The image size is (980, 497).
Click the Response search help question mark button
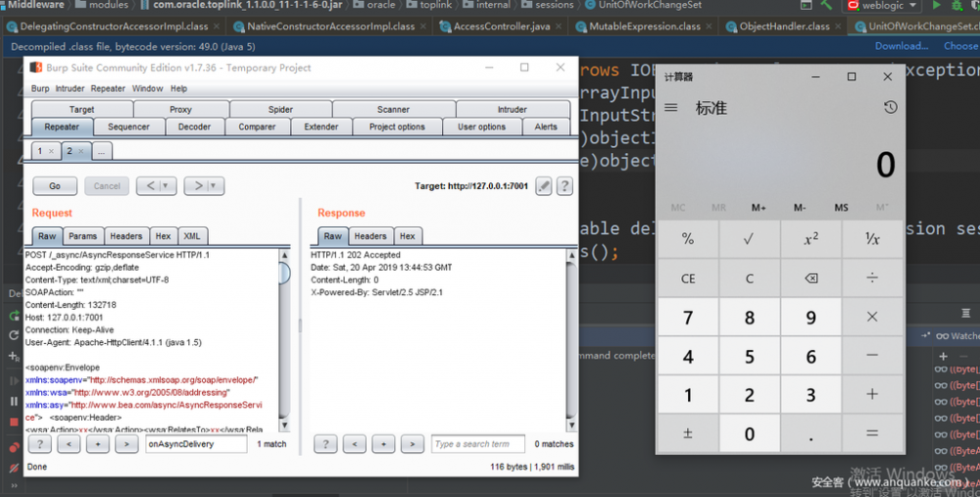[x=325, y=444]
